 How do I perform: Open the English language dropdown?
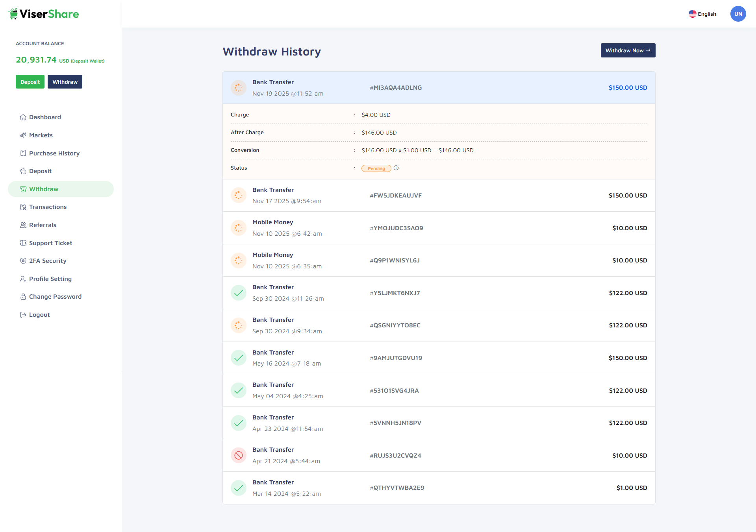coord(702,14)
